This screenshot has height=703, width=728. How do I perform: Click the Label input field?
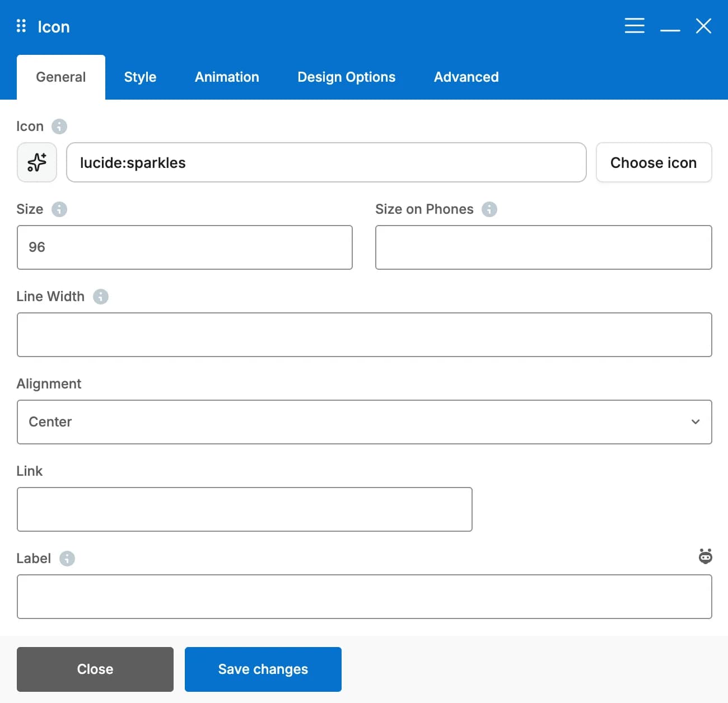[x=365, y=597]
